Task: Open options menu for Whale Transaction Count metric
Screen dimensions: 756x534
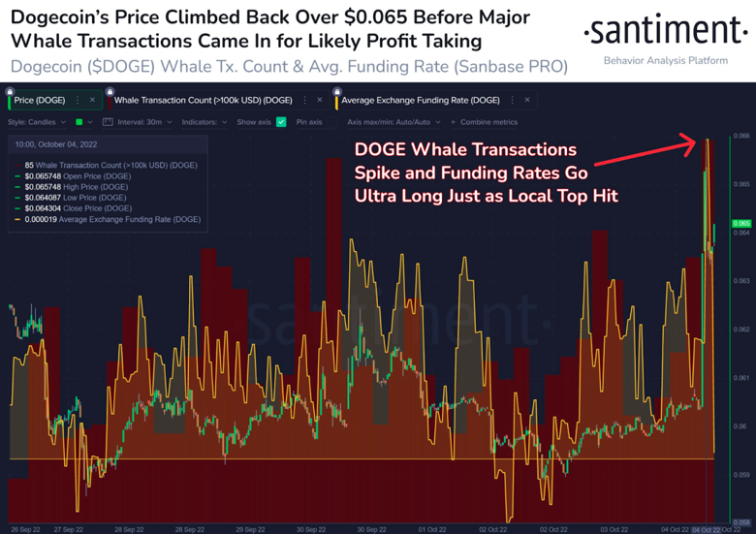Action: pyautogui.click(x=304, y=100)
